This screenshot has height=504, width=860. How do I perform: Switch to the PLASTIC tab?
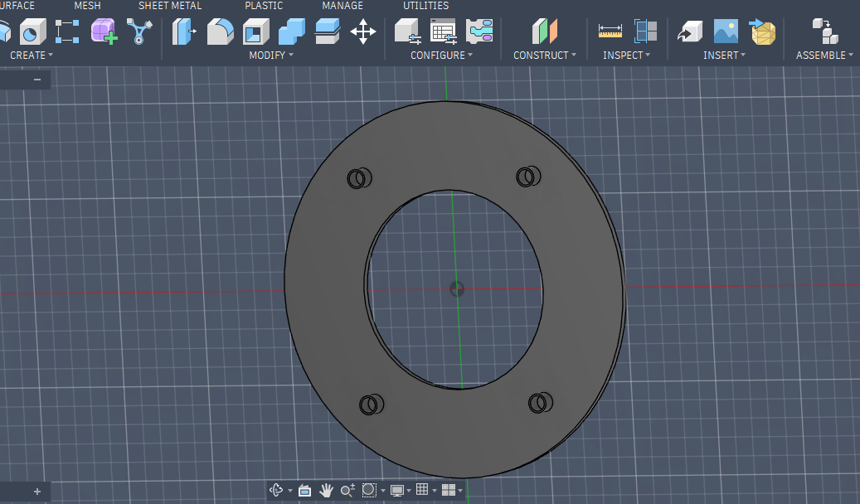pos(264,6)
